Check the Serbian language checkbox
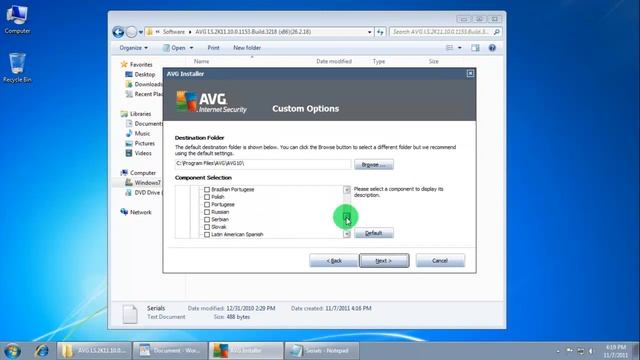The height and width of the screenshot is (360, 640). coord(207,220)
